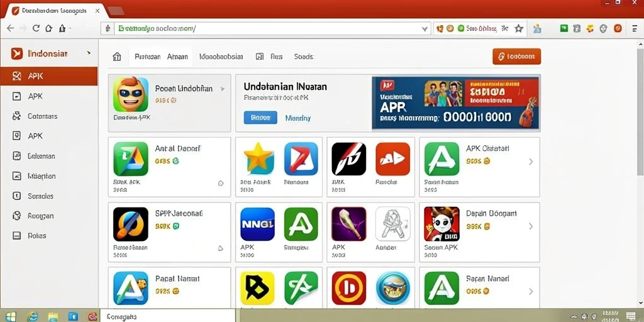
Task: Open the address bar dropdown arrow
Action: pyautogui.click(x=425, y=29)
